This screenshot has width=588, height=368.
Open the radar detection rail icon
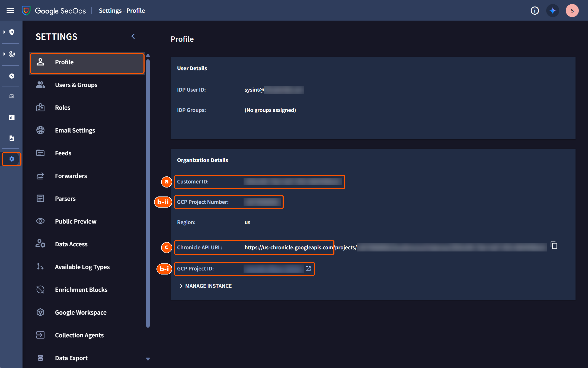(x=12, y=54)
